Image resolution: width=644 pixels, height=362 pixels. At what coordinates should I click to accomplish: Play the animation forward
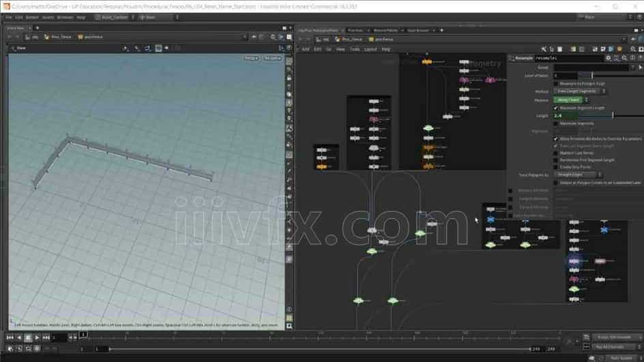(x=37, y=337)
